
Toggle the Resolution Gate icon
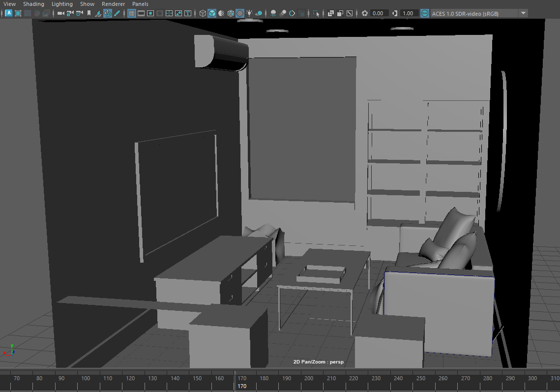click(150, 13)
